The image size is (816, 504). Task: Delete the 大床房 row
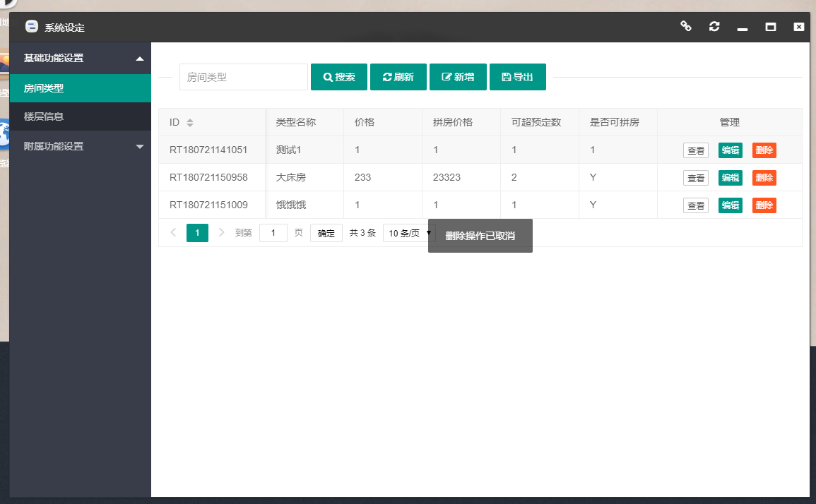(764, 178)
